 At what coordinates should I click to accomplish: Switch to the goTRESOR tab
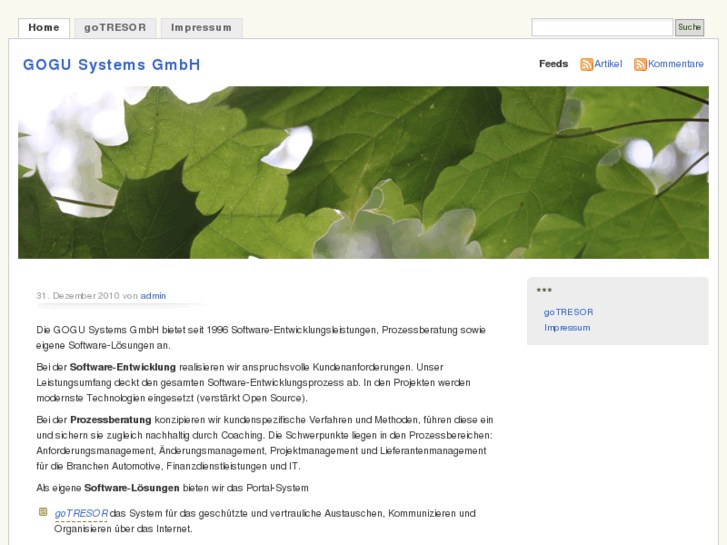(x=115, y=28)
